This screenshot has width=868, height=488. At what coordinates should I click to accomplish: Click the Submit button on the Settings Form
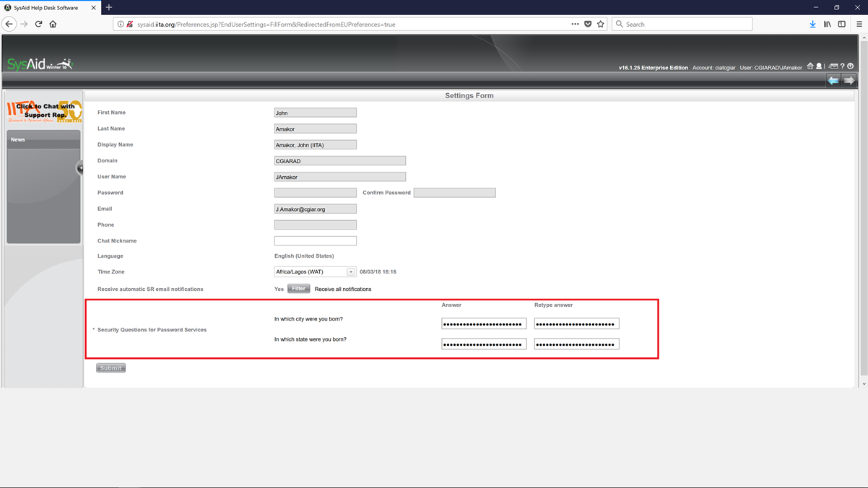[110, 367]
